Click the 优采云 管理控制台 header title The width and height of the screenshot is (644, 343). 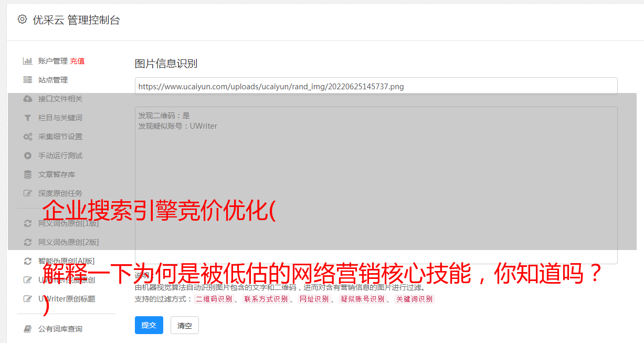[x=77, y=20]
